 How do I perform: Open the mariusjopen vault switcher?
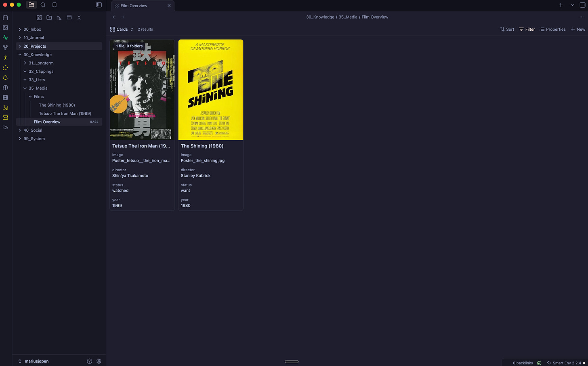(34, 361)
